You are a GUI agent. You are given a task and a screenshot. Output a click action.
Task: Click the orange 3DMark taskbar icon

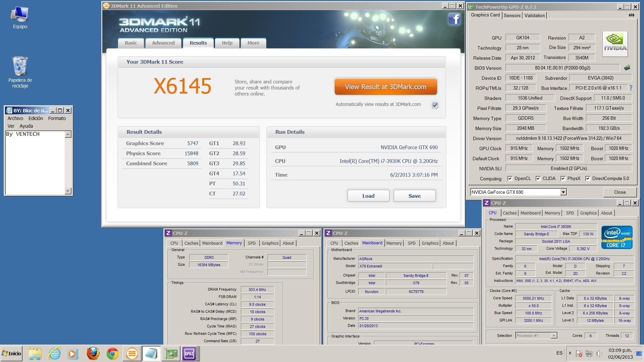(132, 354)
